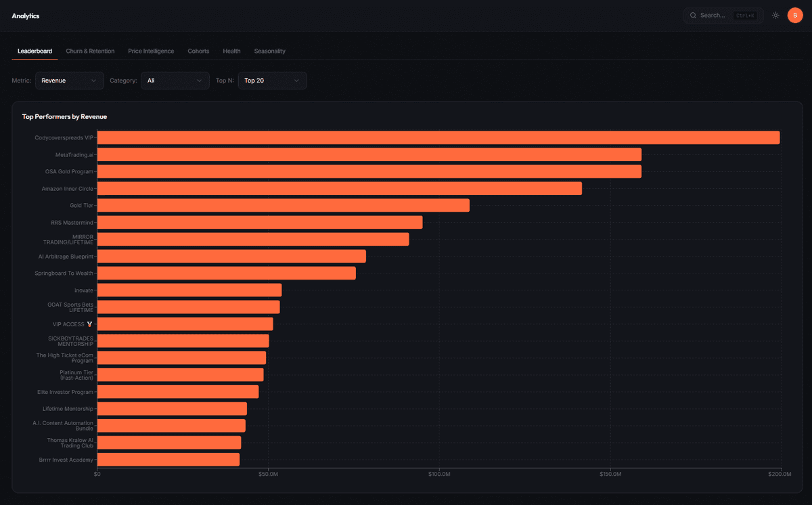Click the Brrr Invest Academy bar

[x=168, y=459]
